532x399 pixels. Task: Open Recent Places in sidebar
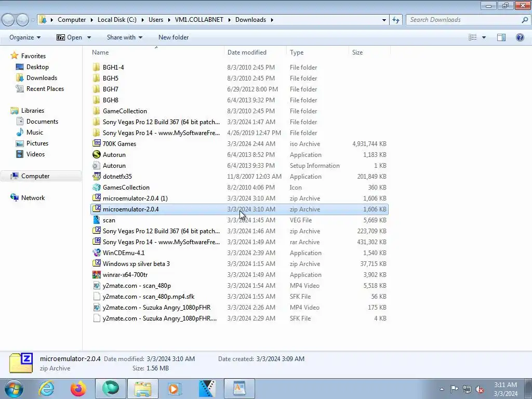45,88
